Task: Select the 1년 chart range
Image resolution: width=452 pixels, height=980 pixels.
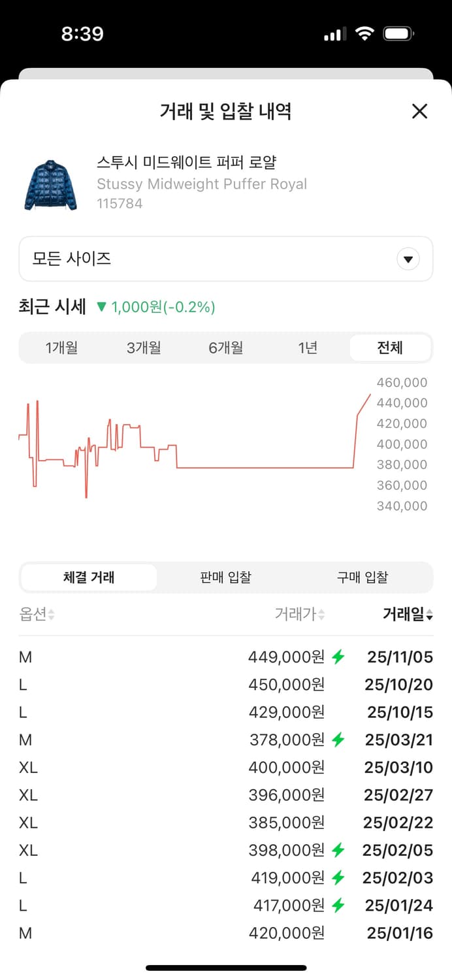Action: (307, 348)
